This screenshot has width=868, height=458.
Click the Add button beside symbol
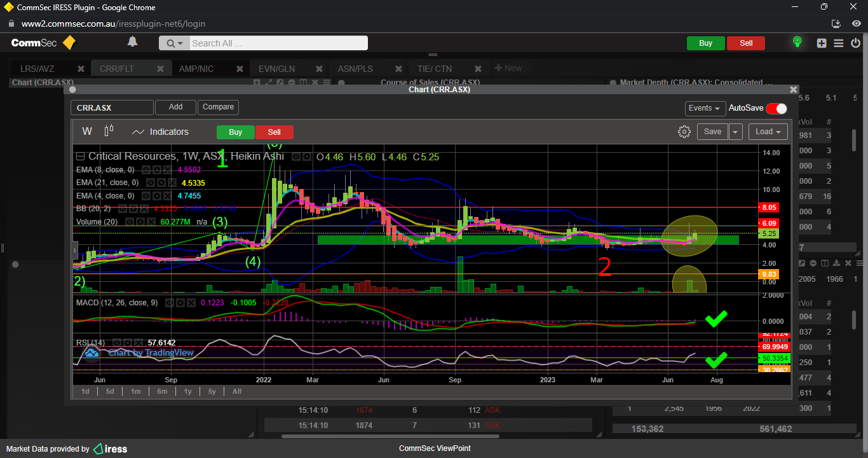175,108
